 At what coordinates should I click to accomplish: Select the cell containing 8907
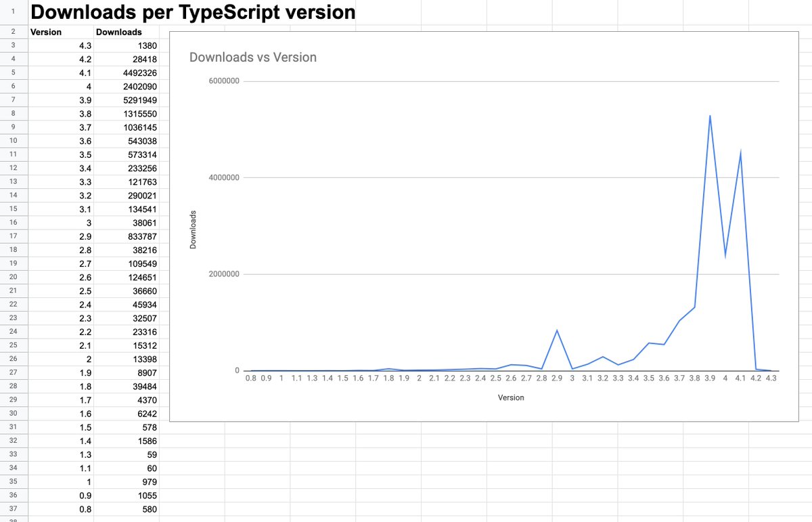click(127, 372)
